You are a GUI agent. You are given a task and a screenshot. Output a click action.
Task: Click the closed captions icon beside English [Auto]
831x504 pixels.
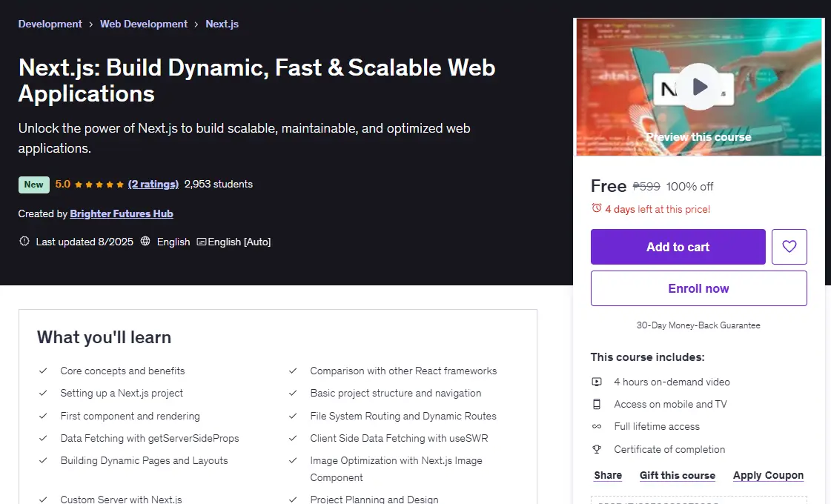pyautogui.click(x=201, y=242)
